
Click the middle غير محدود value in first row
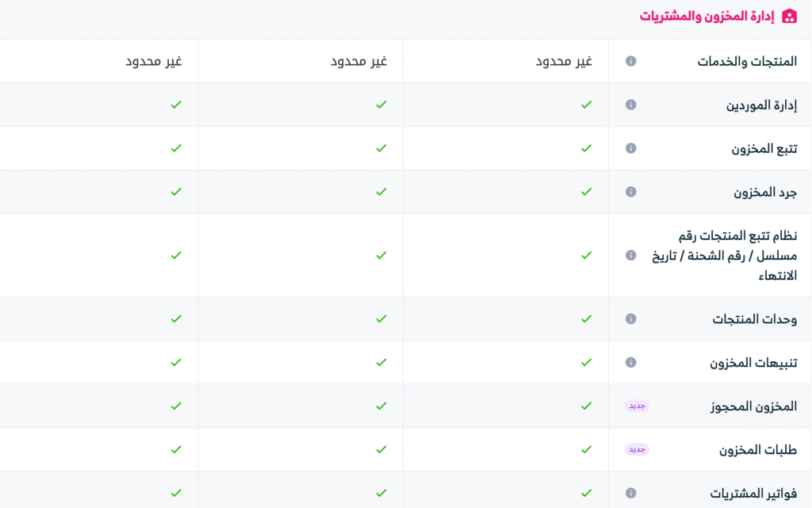358,61
